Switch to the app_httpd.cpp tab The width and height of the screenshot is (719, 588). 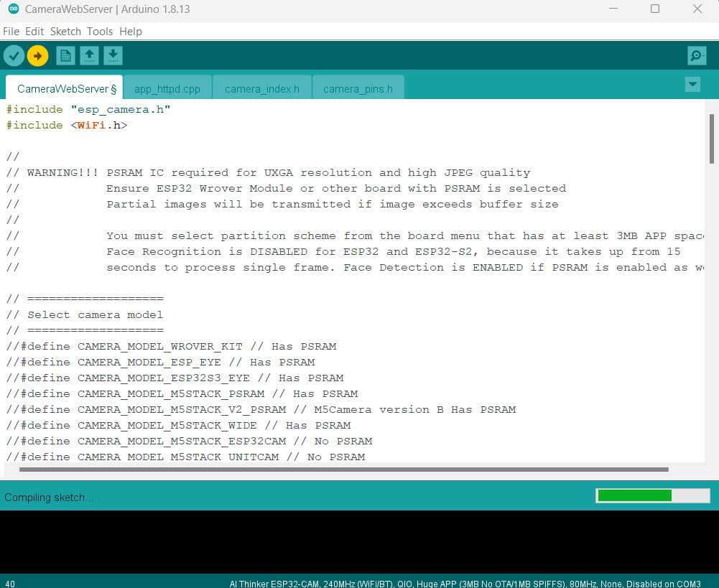167,89
